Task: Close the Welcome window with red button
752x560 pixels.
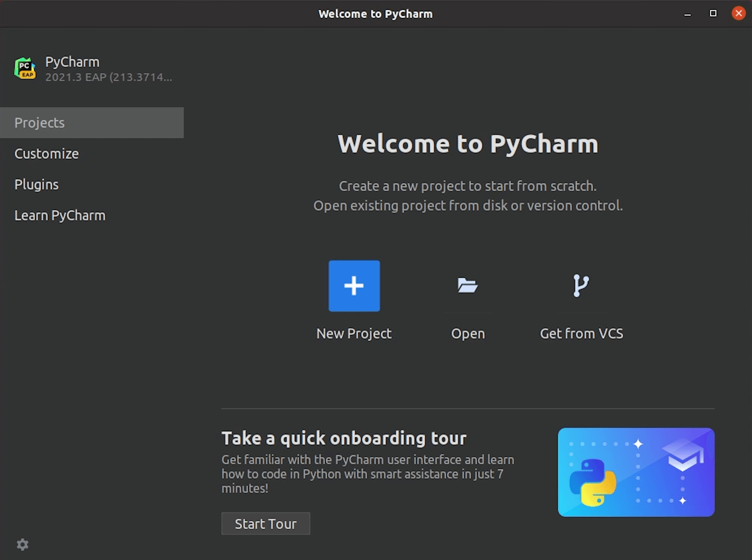Action: pyautogui.click(x=738, y=14)
